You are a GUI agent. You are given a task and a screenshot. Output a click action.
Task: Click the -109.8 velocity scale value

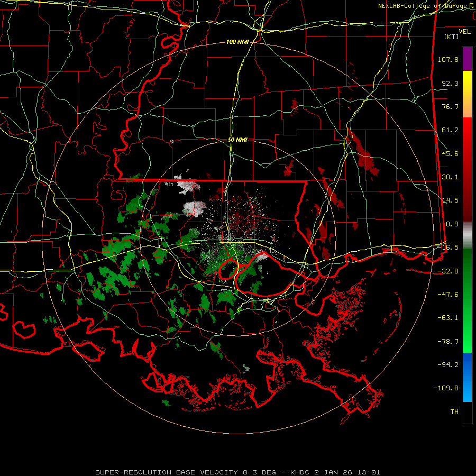(446, 388)
